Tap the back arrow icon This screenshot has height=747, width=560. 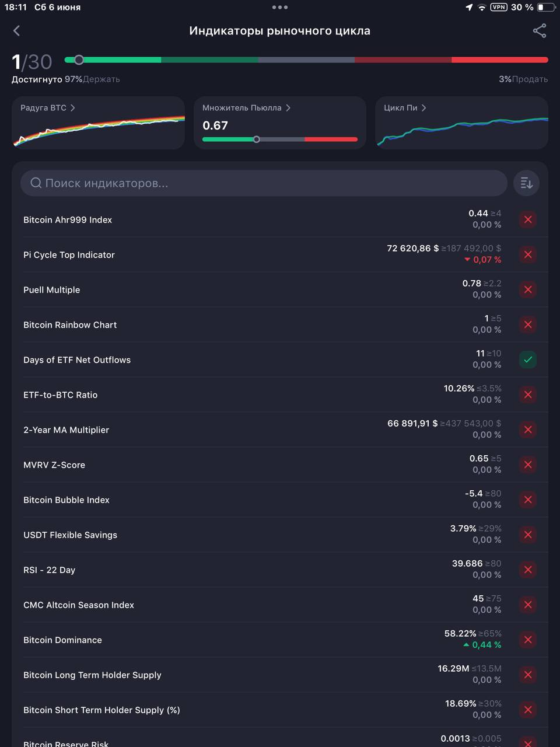pos(16,31)
